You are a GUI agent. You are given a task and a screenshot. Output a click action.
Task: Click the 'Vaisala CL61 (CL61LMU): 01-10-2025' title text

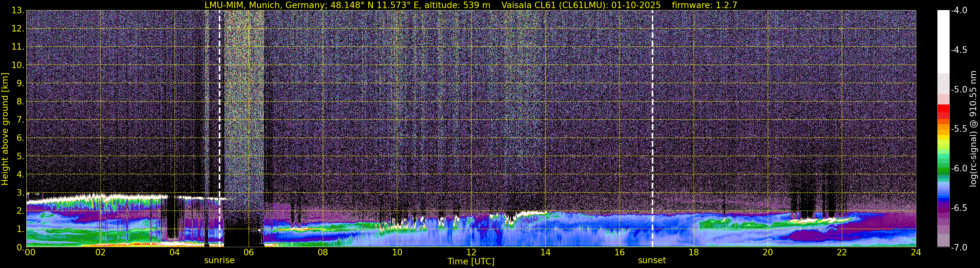[x=581, y=5]
